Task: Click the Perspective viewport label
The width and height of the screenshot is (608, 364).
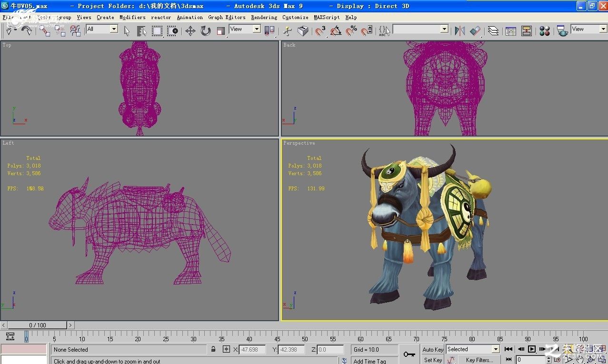Action: 299,143
